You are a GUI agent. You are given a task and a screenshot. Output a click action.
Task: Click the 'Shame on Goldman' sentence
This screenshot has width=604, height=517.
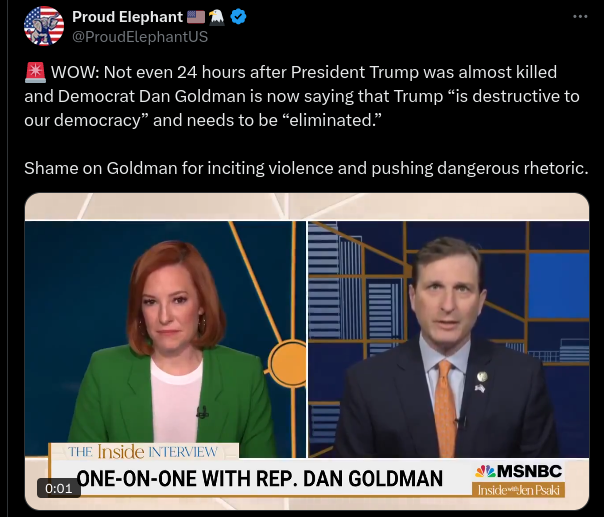[306, 168]
